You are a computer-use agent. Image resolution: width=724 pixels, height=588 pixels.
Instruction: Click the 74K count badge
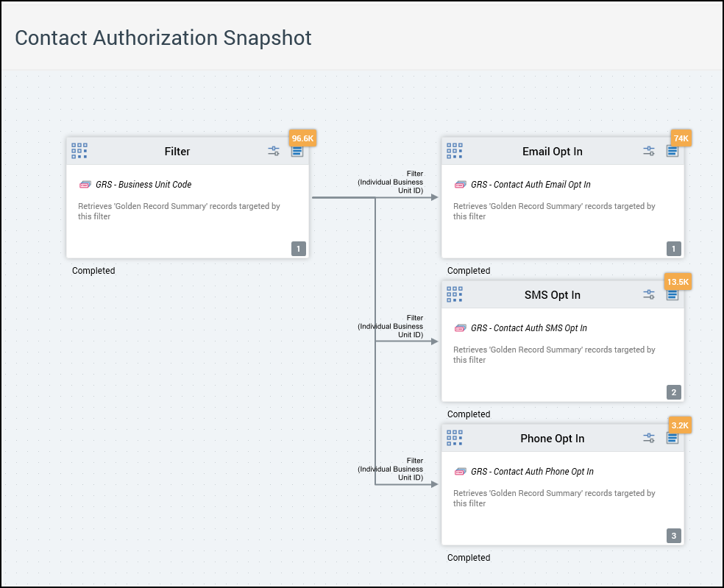(681, 138)
